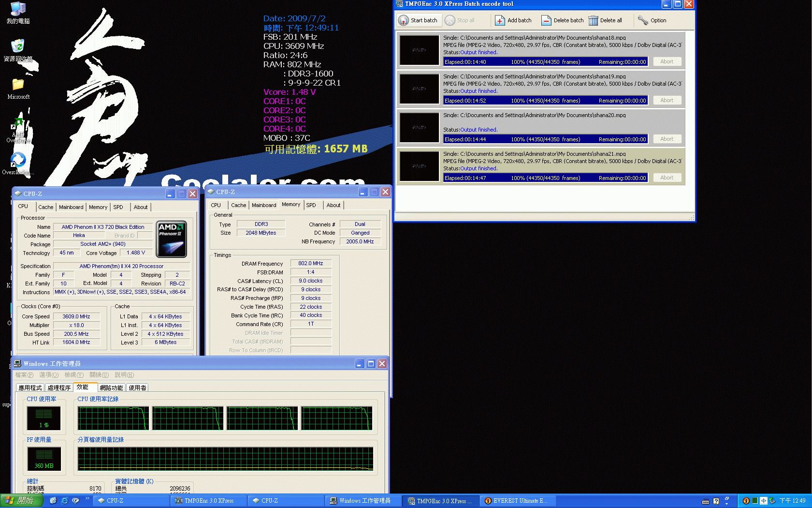The image size is (812, 508).
Task: Open the 我的電腦 desktop icon
Action: 18,13
